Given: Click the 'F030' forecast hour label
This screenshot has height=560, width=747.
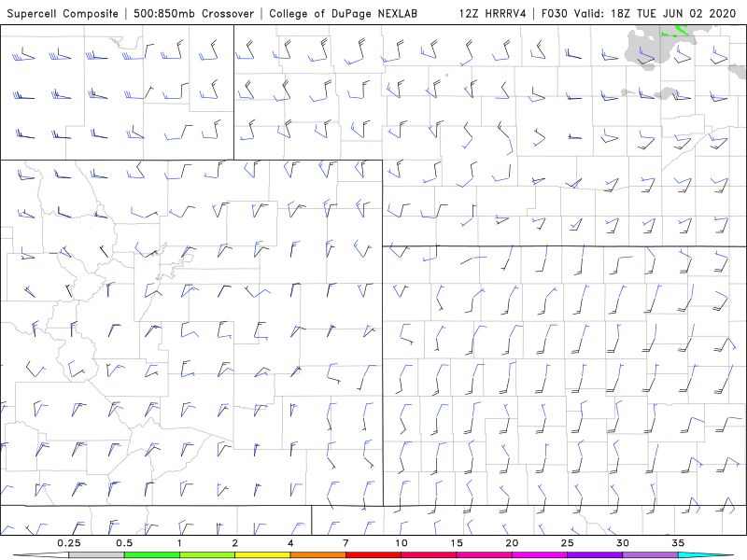Looking at the screenshot, I should pos(555,13).
